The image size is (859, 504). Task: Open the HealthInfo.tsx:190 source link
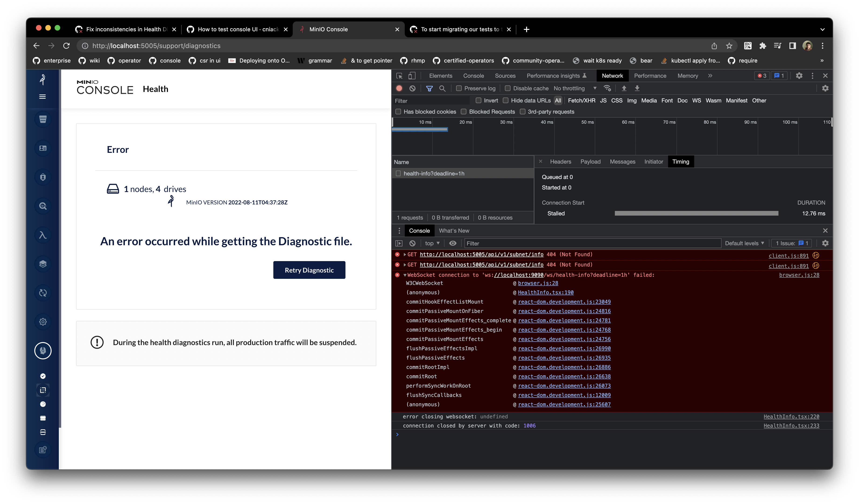546,292
